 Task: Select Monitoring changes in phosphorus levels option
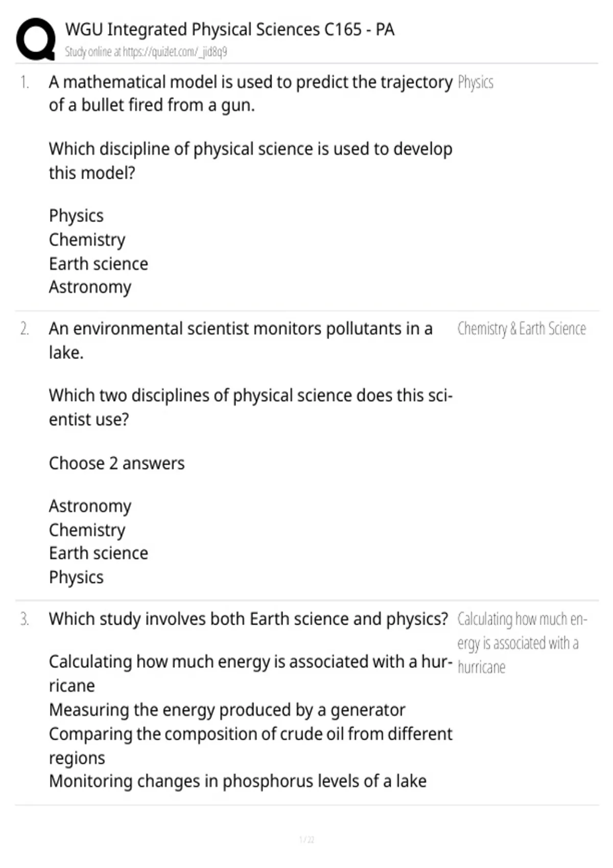[238, 782]
